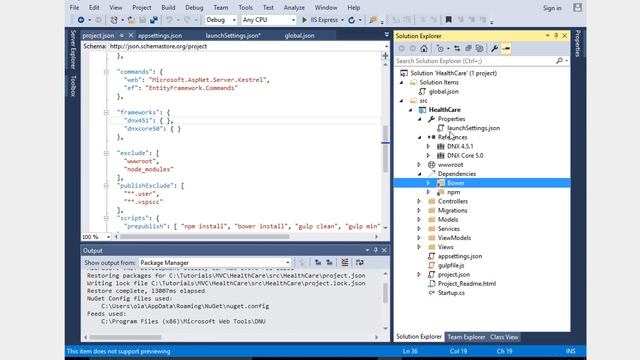Click the Navigate Backward toolbar icon
This screenshot has width=640, height=360.
tap(81, 20)
